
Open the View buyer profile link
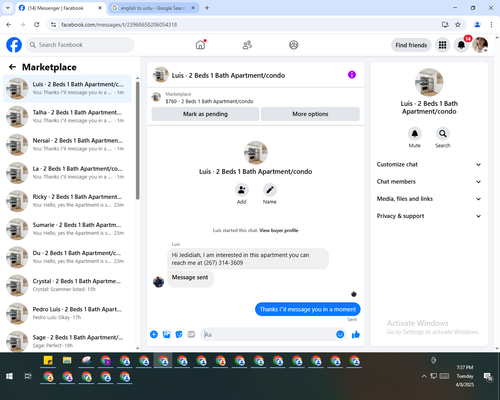[279, 230]
